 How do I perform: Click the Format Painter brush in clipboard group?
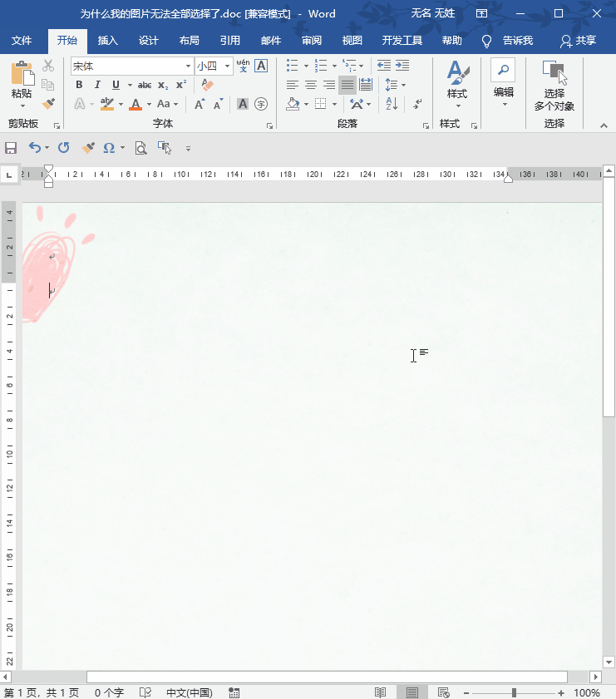pyautogui.click(x=48, y=104)
